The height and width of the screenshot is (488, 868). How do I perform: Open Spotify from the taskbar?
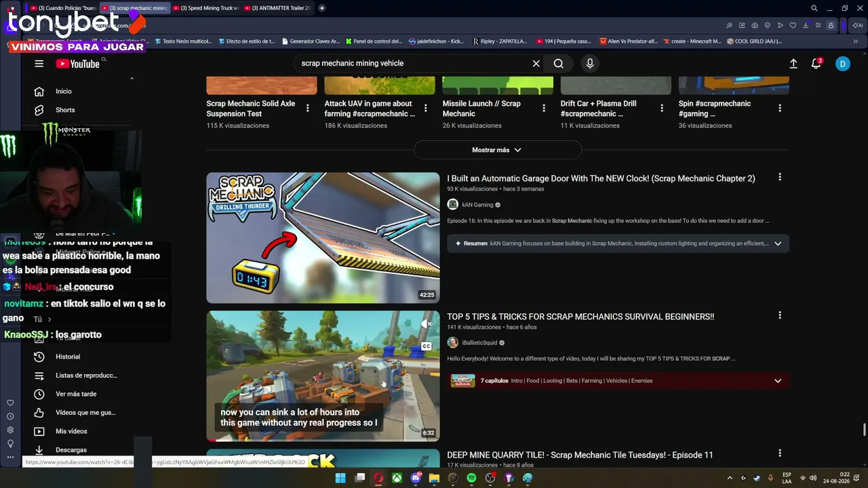pyautogui.click(x=471, y=478)
